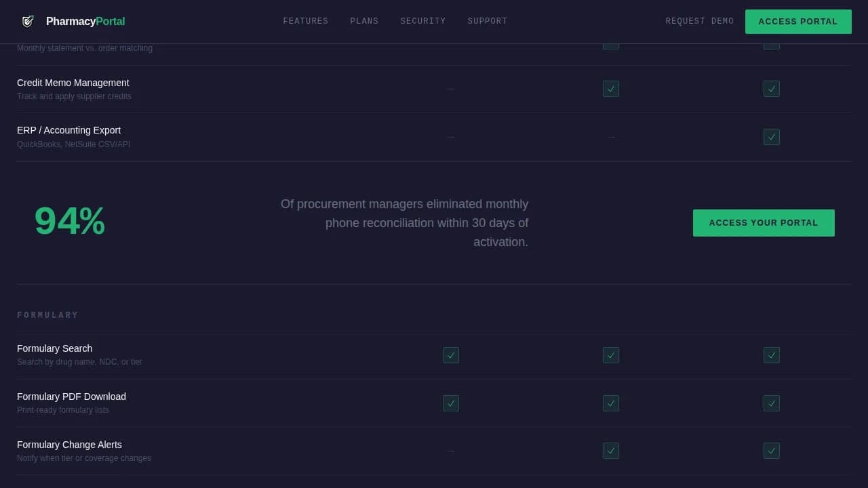868x488 pixels.
Task: Click the dash under Credit Memo Management first column
Action: 451,89
